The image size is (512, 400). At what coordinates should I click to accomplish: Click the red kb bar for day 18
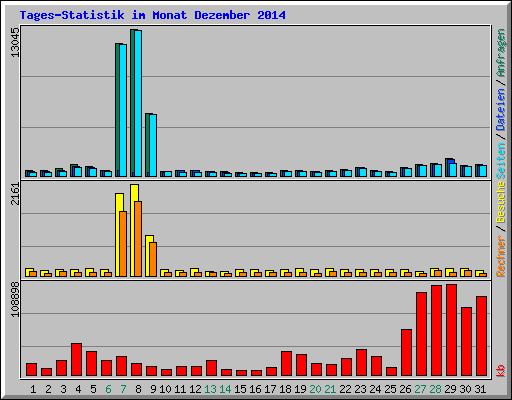pos(286,363)
